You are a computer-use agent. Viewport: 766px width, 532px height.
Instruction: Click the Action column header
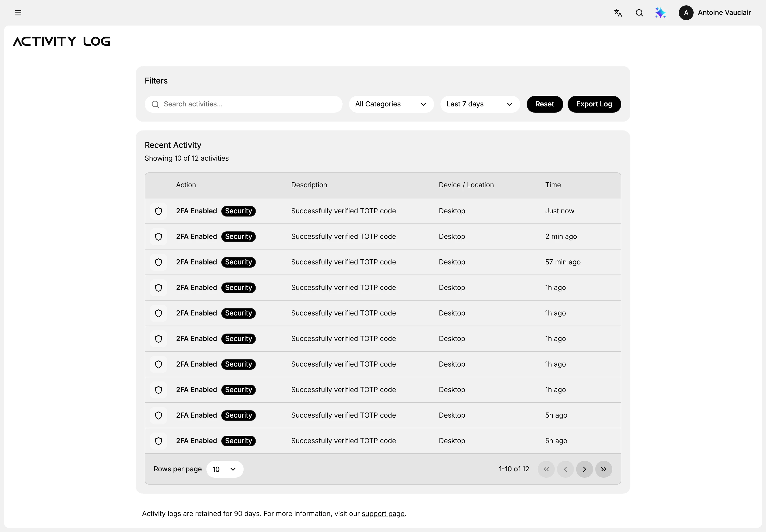[x=186, y=185]
